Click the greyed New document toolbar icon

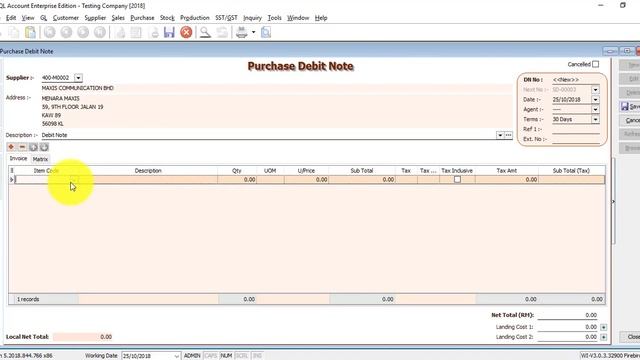[120, 32]
